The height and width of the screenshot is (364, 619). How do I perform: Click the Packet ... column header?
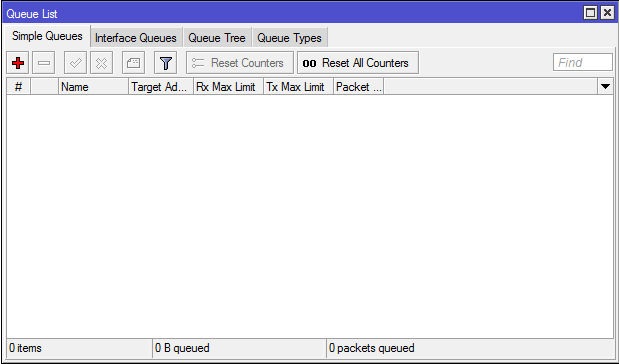point(358,86)
